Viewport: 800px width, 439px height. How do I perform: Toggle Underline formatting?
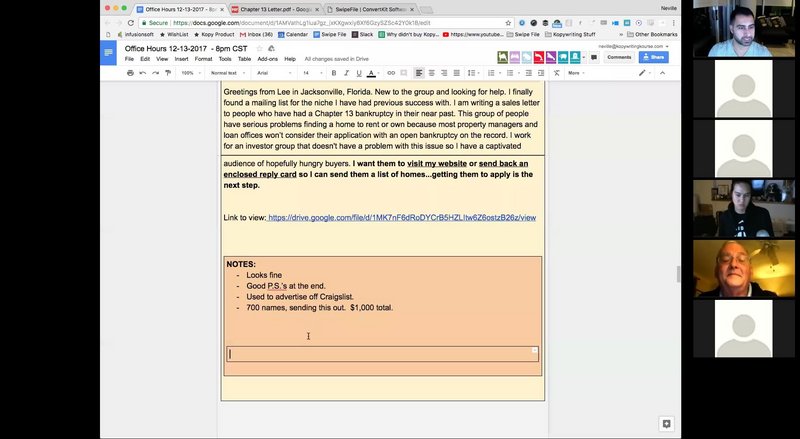click(359, 73)
